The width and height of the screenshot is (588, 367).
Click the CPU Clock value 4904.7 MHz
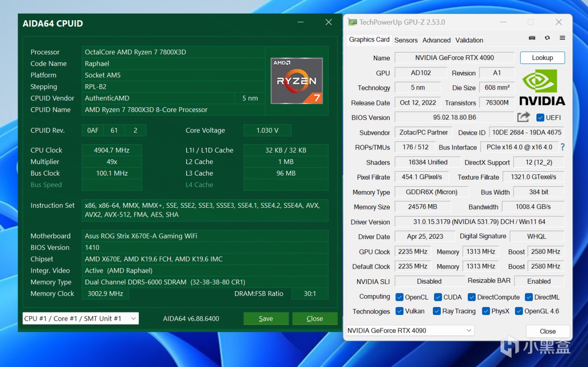(x=112, y=150)
